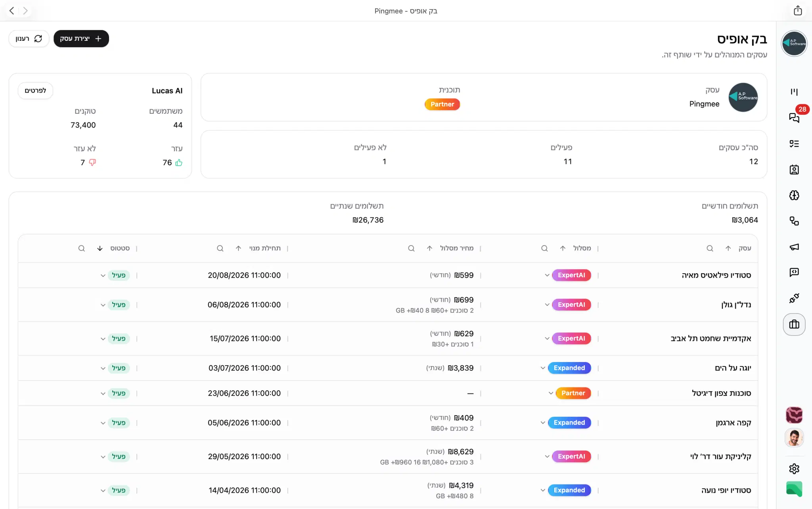
Task: Change status of יוגה על הים
Action: [x=115, y=368]
